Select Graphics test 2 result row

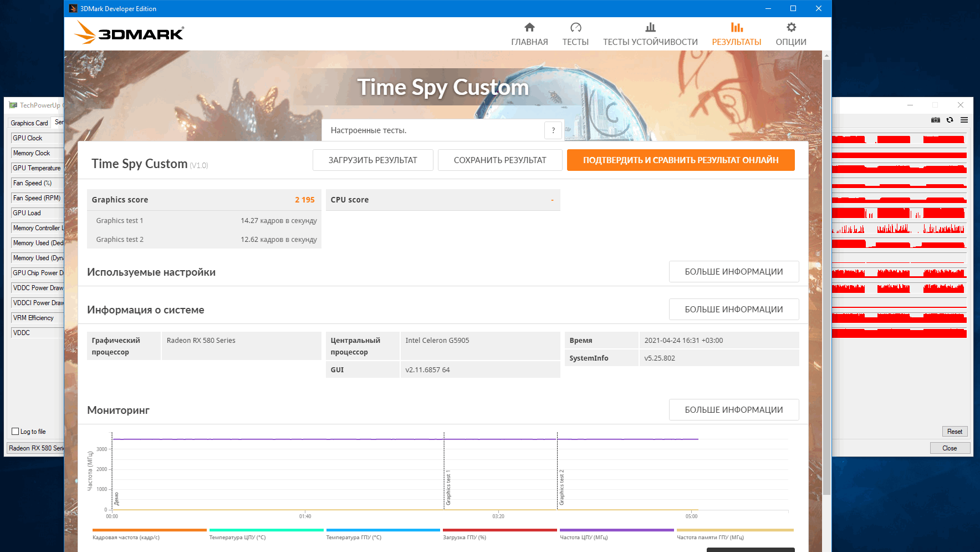204,240
